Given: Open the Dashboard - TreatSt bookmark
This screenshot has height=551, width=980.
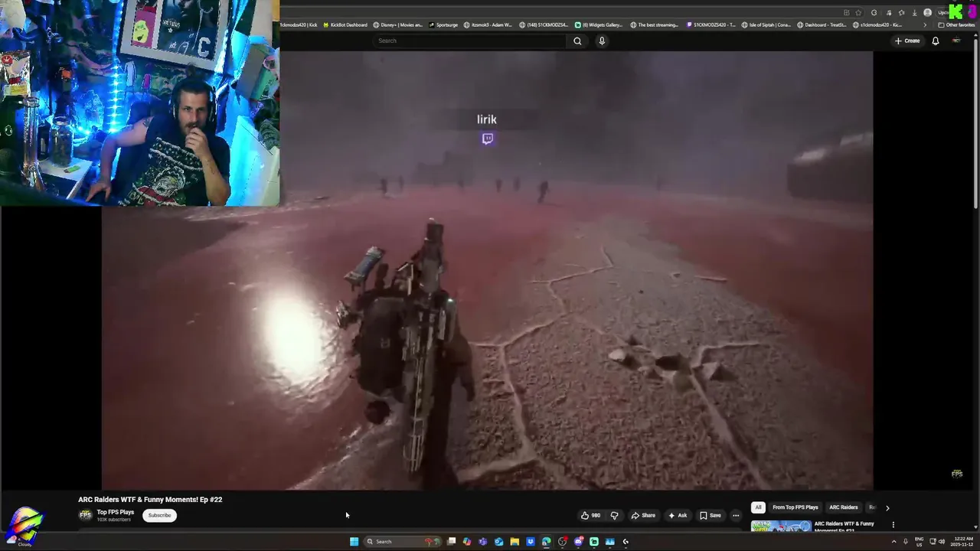Looking at the screenshot, I should click(x=822, y=24).
